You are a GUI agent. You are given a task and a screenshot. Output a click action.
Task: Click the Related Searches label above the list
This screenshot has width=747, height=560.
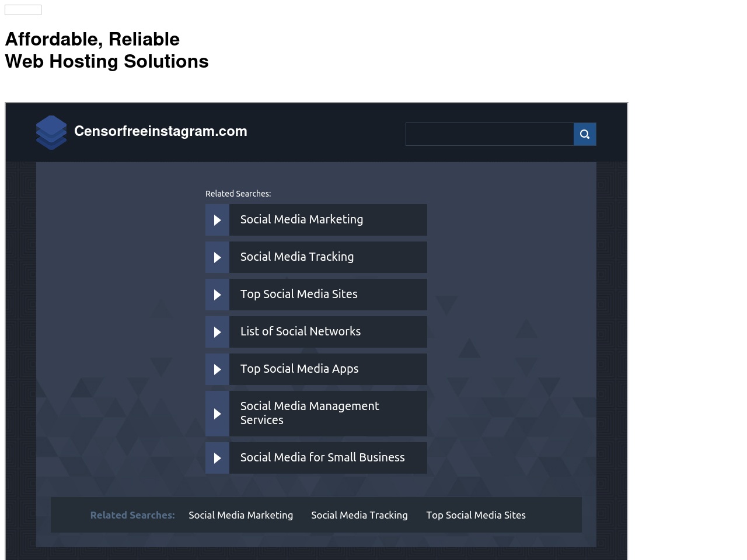(238, 194)
